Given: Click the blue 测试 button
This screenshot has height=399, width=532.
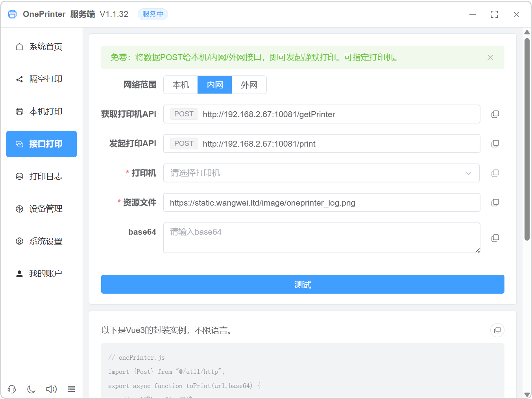Looking at the screenshot, I should tap(303, 284).
